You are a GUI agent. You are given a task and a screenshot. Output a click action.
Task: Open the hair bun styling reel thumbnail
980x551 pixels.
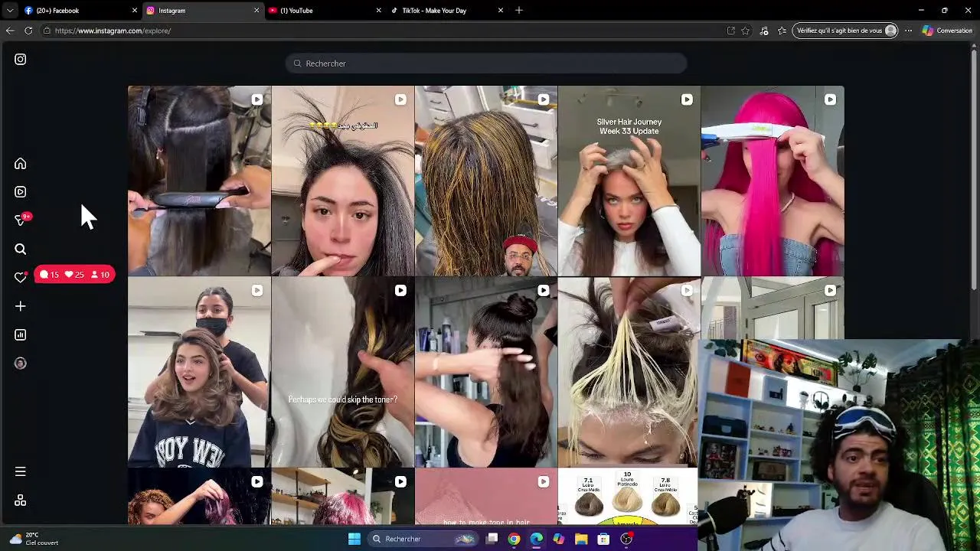pos(485,372)
